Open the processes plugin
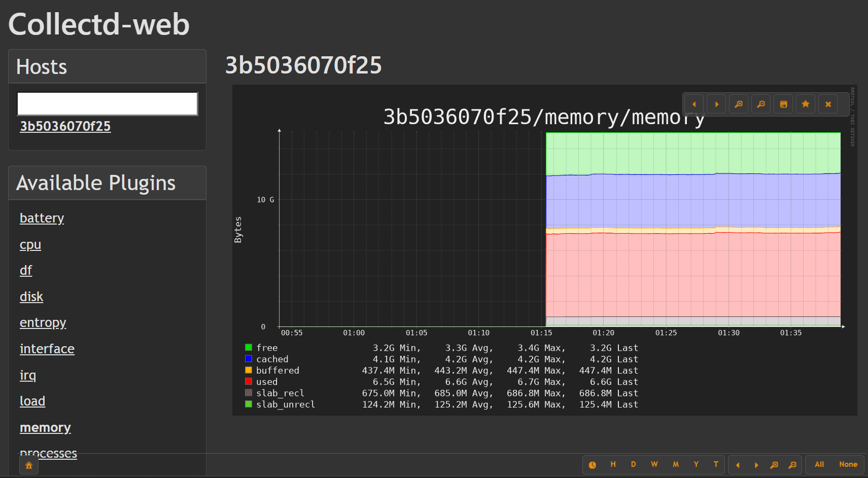The width and height of the screenshot is (868, 478). pyautogui.click(x=48, y=453)
